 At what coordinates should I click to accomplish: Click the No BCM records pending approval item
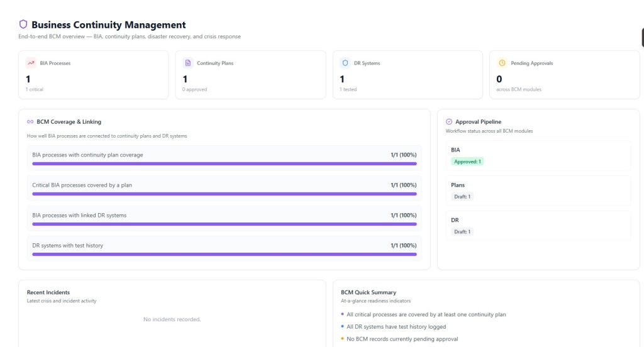tap(402, 339)
